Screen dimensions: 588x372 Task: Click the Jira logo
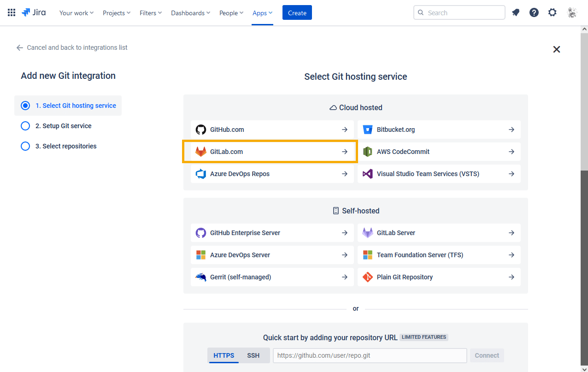34,12
